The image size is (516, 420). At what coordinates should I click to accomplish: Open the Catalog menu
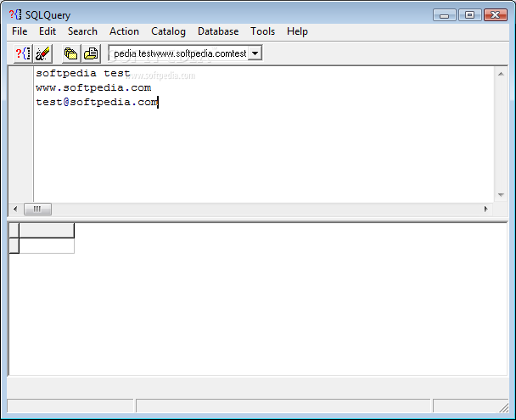pyautogui.click(x=168, y=31)
